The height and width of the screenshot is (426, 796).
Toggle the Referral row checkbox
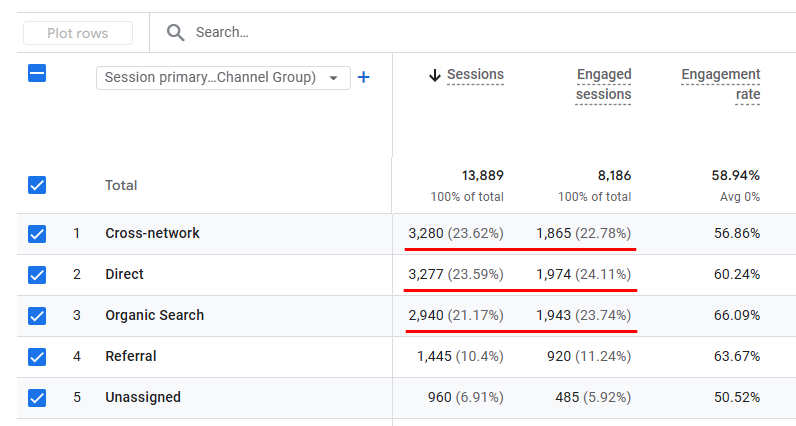pyautogui.click(x=37, y=357)
